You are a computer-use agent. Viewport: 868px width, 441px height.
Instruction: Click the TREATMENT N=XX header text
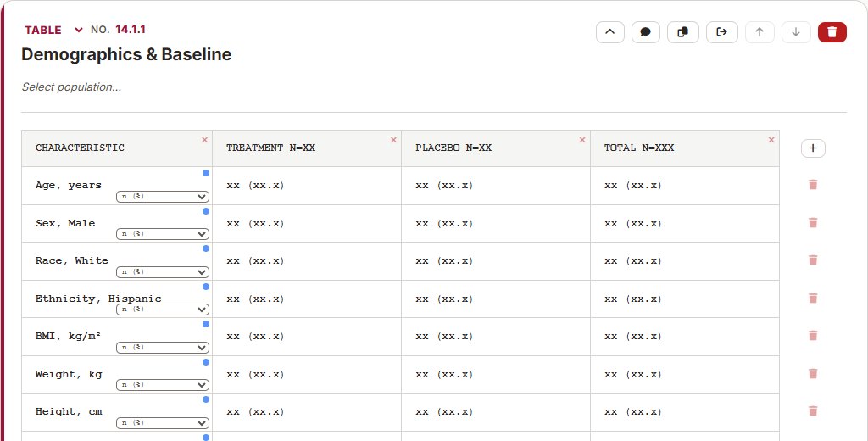[x=270, y=148]
